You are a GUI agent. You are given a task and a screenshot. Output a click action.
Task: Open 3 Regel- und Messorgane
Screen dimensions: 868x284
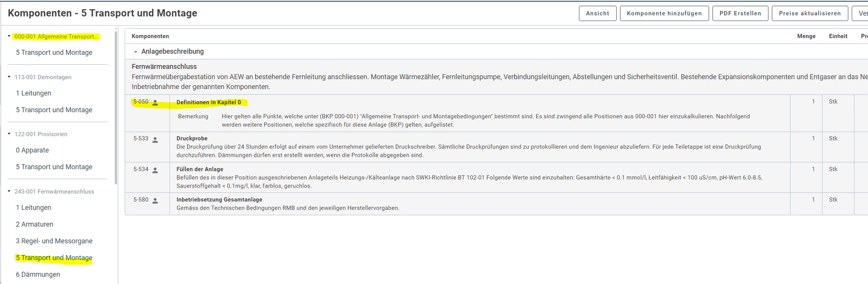click(x=54, y=241)
